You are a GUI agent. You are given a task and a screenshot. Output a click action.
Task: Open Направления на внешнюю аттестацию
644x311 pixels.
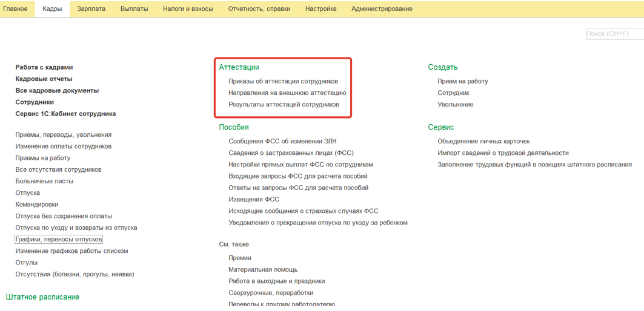(287, 93)
